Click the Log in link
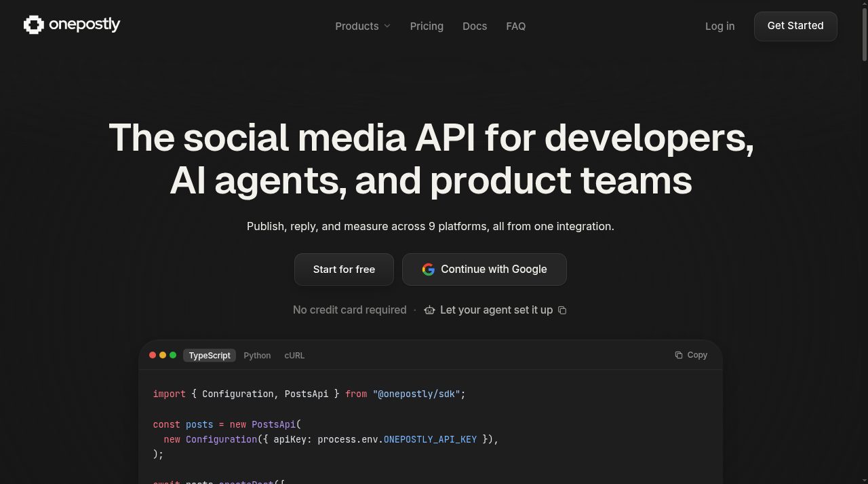The image size is (868, 484). click(x=719, y=26)
